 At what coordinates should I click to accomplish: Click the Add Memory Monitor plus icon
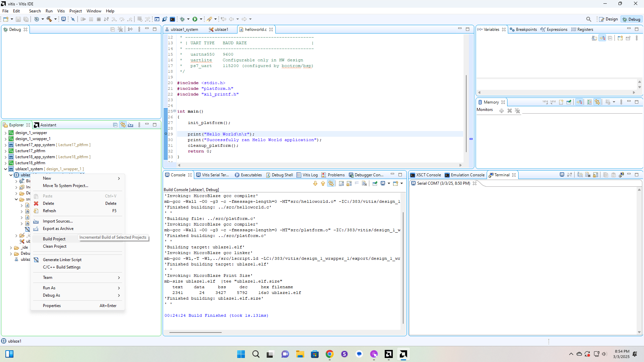501,111
